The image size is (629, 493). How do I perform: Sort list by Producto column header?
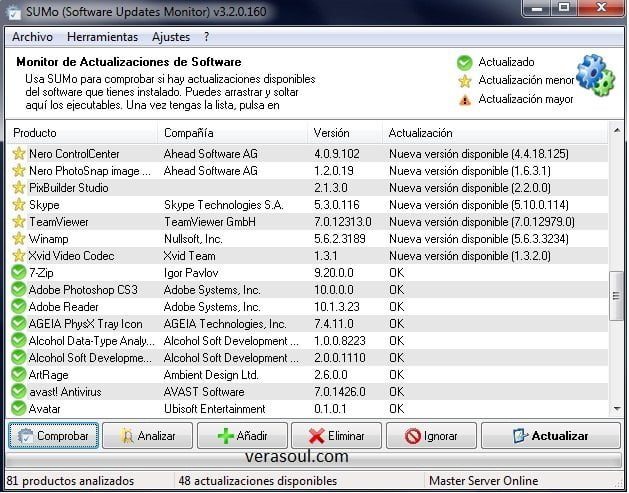80,133
